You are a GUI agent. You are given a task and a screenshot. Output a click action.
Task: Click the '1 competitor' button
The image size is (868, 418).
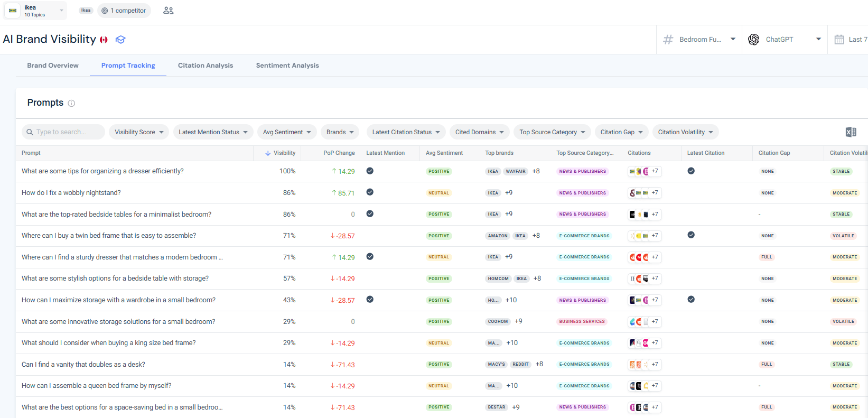(124, 11)
